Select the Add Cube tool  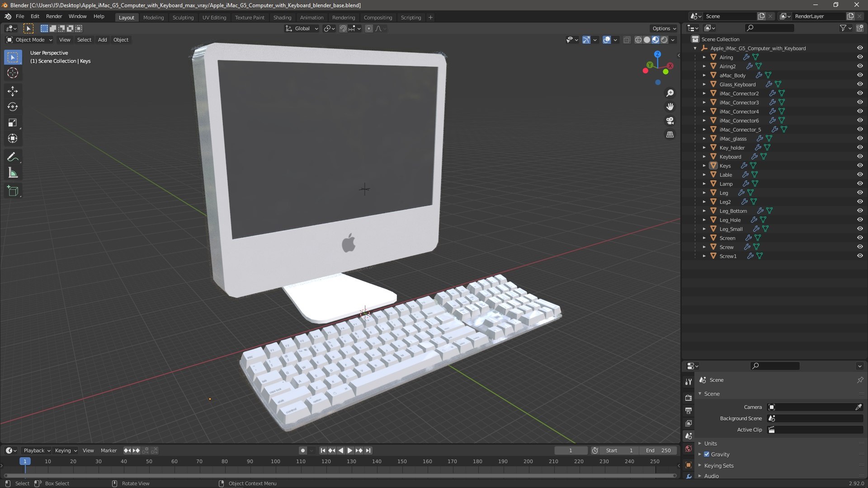tap(13, 191)
